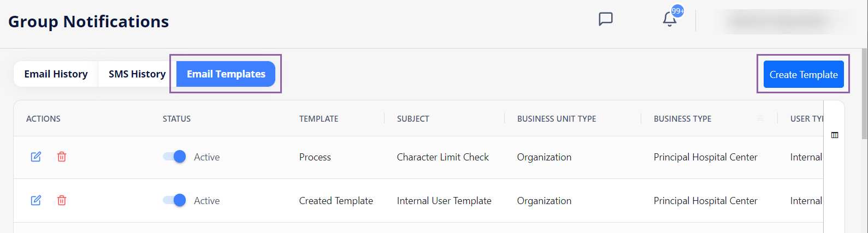Click Principal Hospital Center in Created Template row
This screenshot has height=233, width=868.
[x=705, y=201]
